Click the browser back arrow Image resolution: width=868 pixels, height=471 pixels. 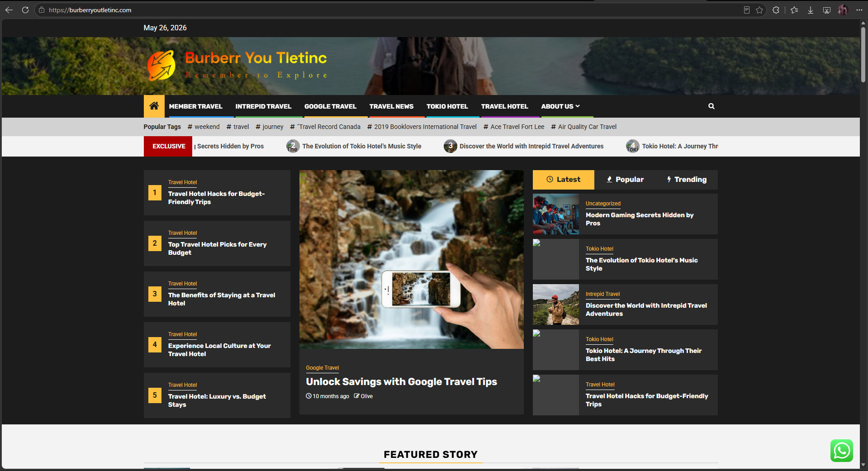[9, 10]
